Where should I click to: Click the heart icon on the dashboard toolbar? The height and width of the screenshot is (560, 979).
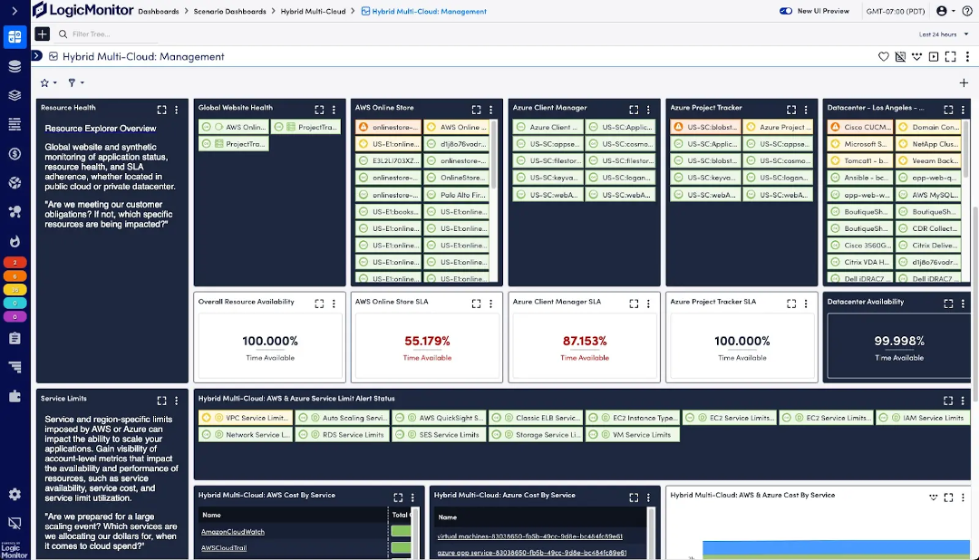point(884,56)
